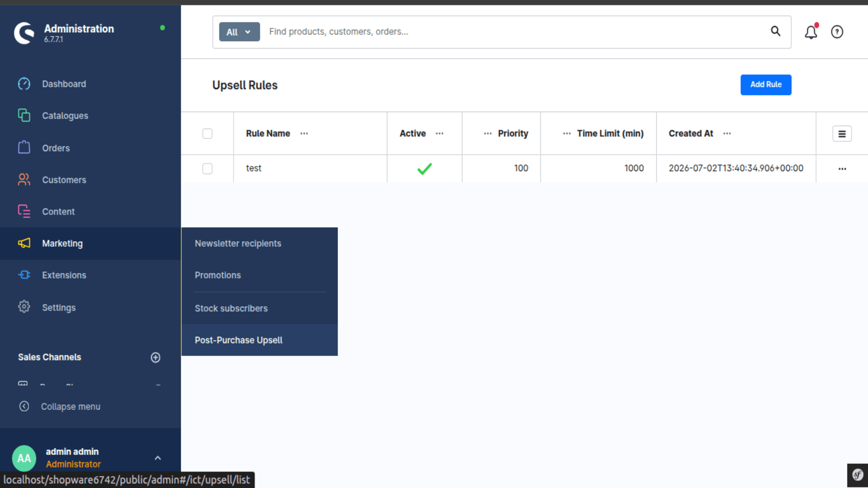The width and height of the screenshot is (868, 488).
Task: Click the AA user avatar
Action: click(x=24, y=458)
